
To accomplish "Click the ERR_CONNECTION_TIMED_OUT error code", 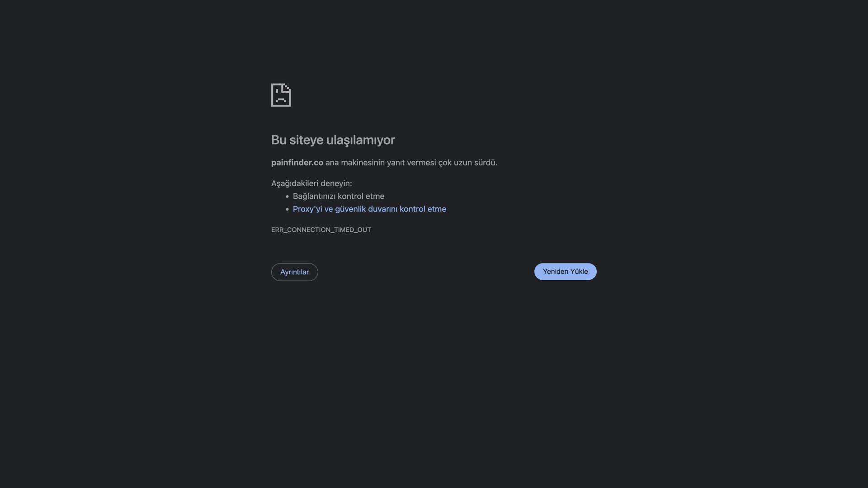I will [321, 230].
